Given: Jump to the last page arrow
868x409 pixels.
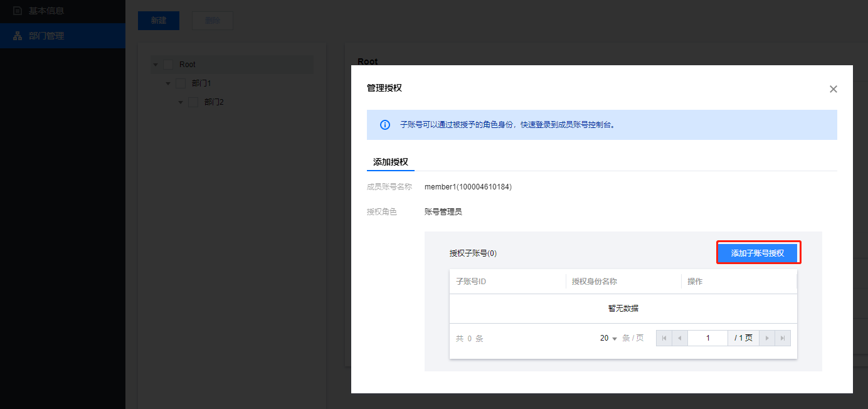Looking at the screenshot, I should click(x=783, y=338).
